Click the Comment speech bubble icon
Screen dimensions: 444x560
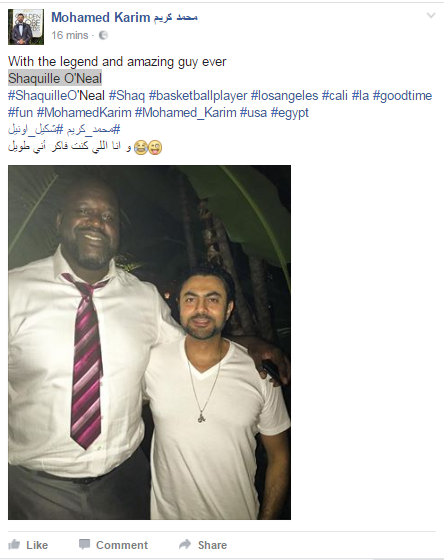pyautogui.click(x=85, y=544)
